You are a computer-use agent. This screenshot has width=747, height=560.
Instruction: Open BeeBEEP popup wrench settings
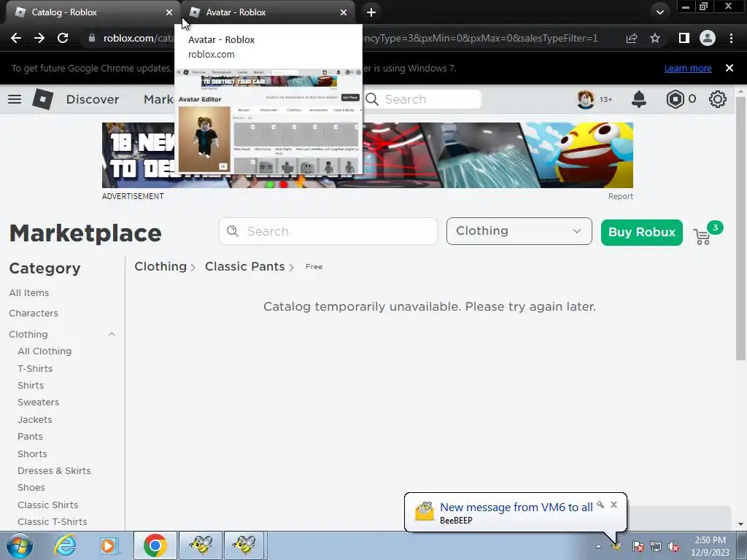600,505
